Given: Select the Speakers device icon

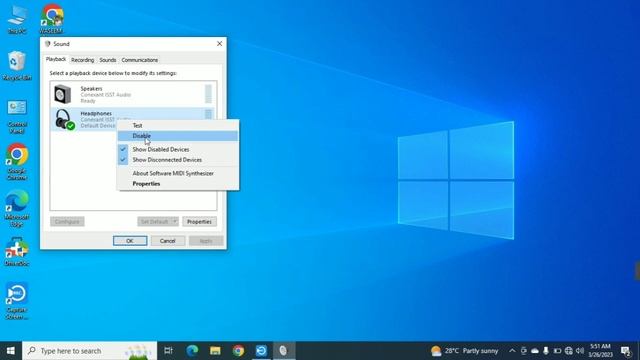Looking at the screenshot, I should click(x=63, y=94).
